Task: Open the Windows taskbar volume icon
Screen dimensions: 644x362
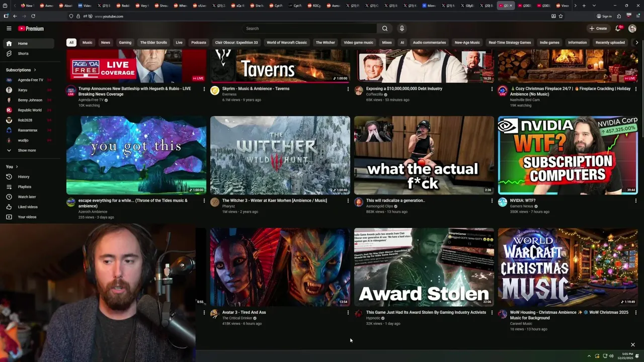Action: 611,356
